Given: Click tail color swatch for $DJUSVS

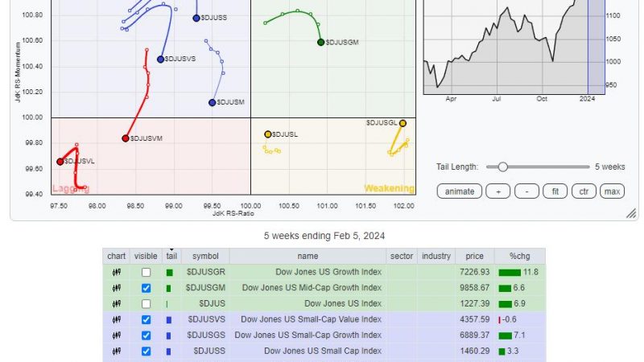Looking at the screenshot, I should pyautogui.click(x=169, y=319).
